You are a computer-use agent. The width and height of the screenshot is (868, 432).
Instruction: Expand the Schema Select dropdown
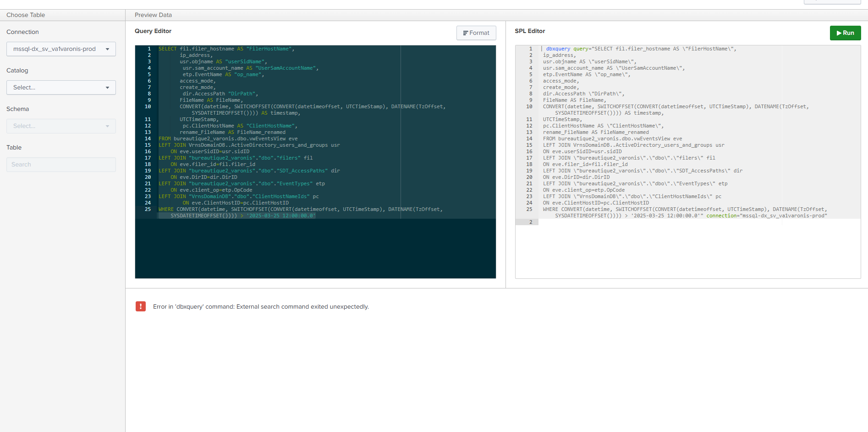coord(60,126)
